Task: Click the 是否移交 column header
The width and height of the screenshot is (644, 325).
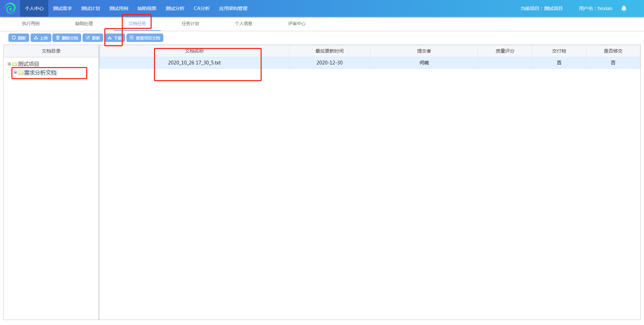Action: [613, 51]
